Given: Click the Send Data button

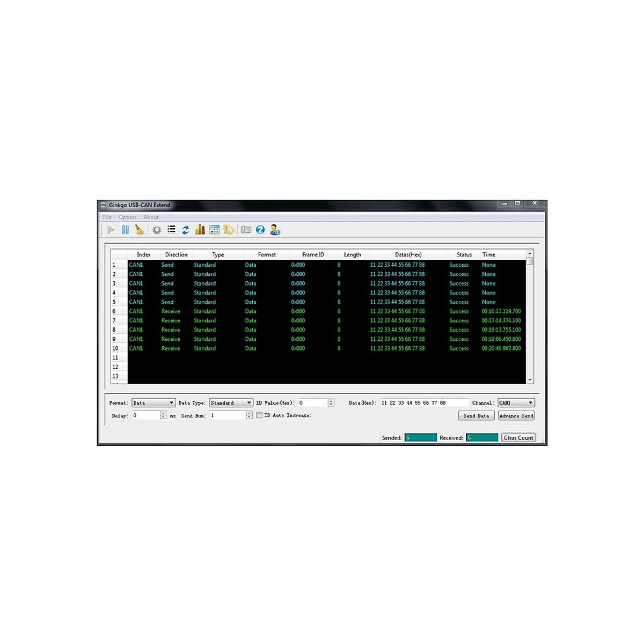Looking at the screenshot, I should [476, 416].
